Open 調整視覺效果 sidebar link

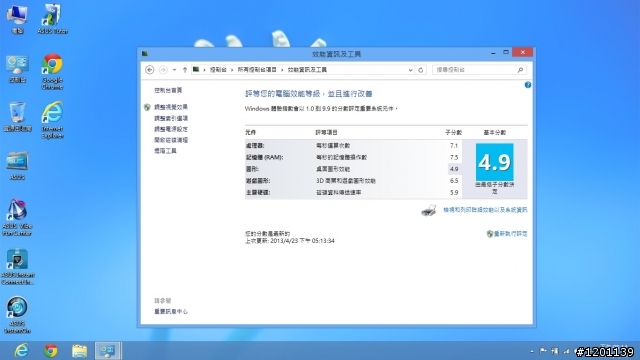(171, 107)
